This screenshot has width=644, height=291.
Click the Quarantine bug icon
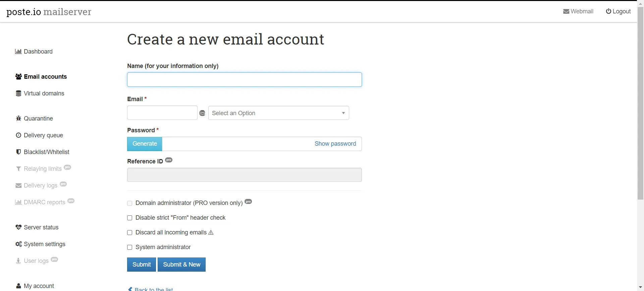click(18, 119)
